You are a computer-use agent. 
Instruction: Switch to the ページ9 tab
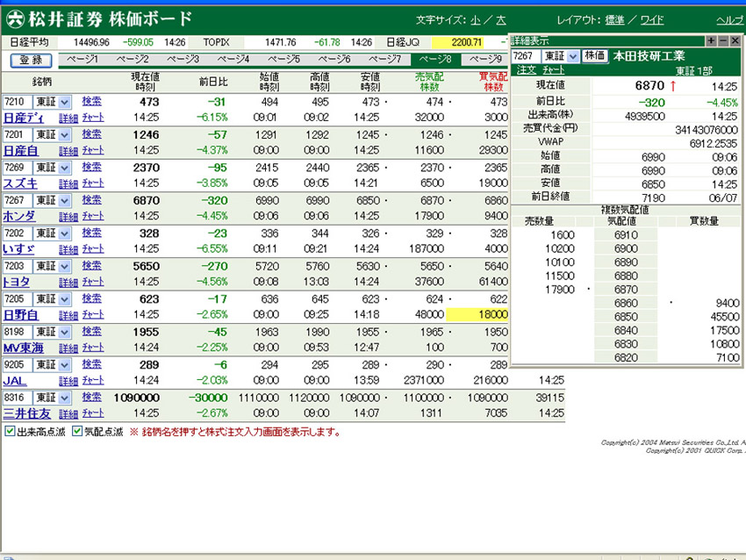pyautogui.click(x=485, y=60)
